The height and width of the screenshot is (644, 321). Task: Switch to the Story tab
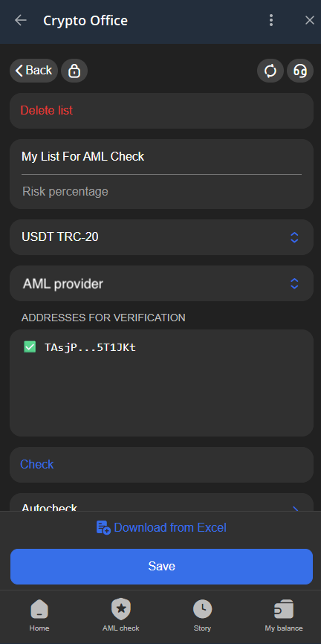point(202,615)
